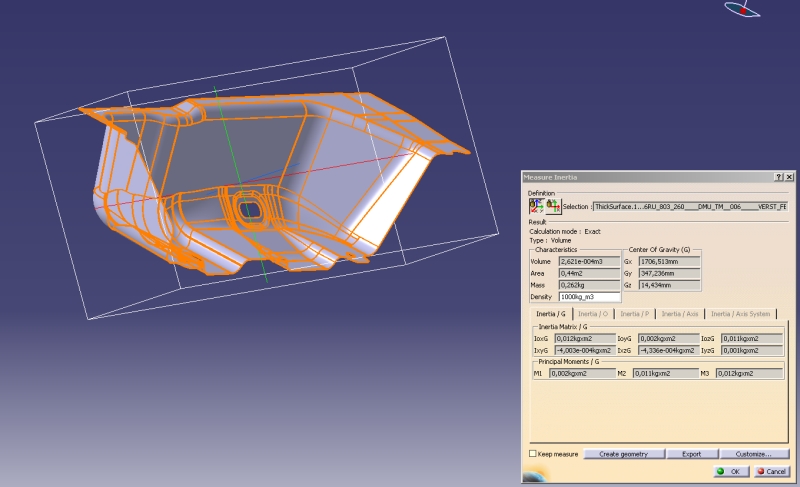Go to the Inertia / Axis tab
The width and height of the screenshot is (800, 487).
pos(680,314)
